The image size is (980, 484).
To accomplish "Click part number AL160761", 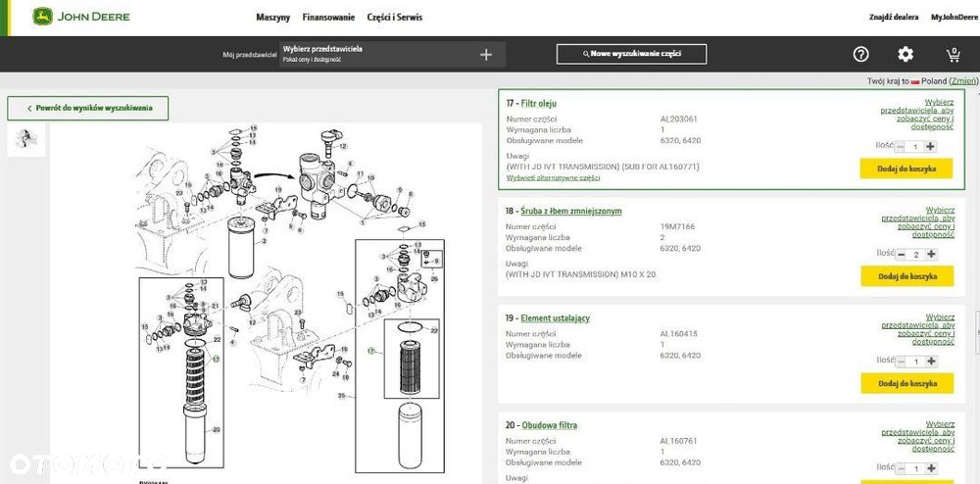I will [x=679, y=441].
